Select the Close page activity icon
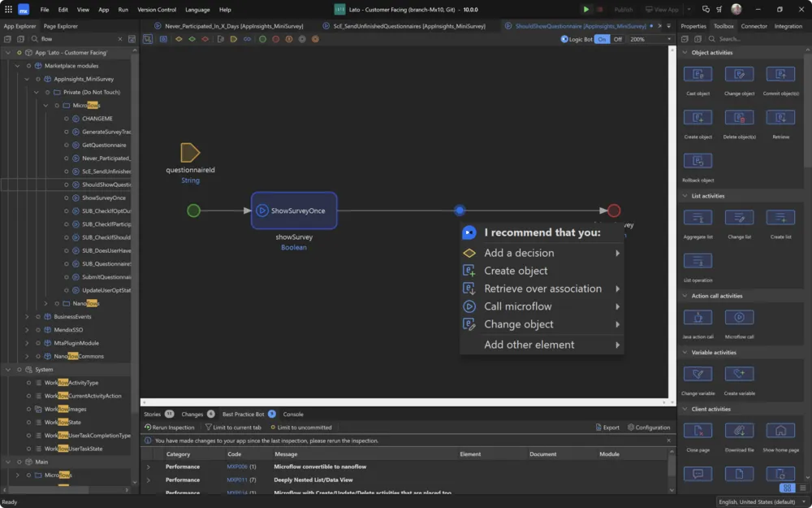 (698, 430)
